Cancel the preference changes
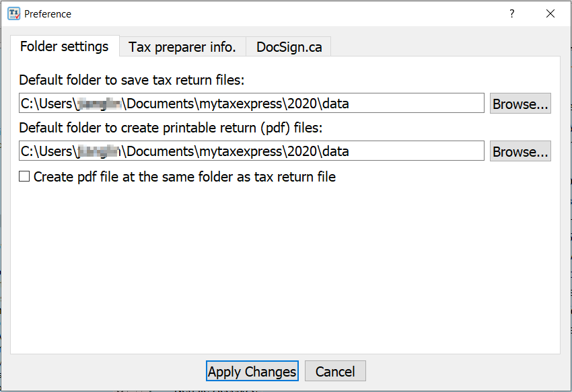 [x=334, y=371]
